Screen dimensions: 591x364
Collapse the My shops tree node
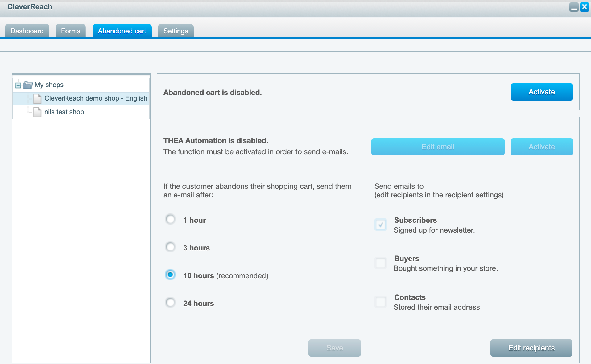pyautogui.click(x=18, y=85)
